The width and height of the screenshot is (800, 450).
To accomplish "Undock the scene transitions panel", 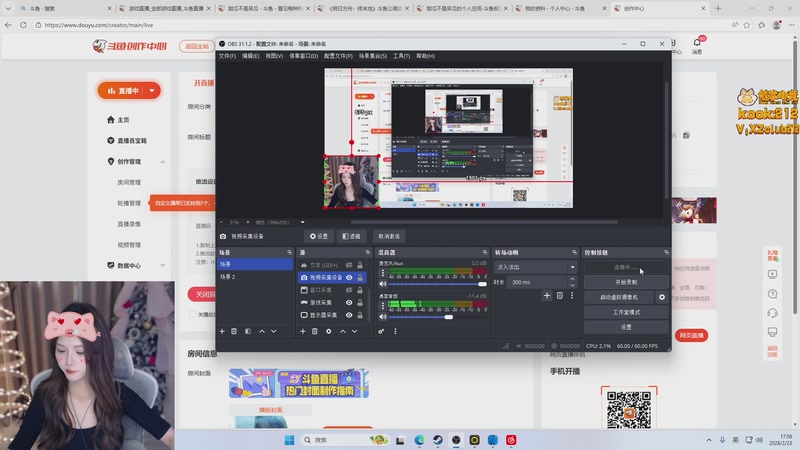I will [x=574, y=253].
